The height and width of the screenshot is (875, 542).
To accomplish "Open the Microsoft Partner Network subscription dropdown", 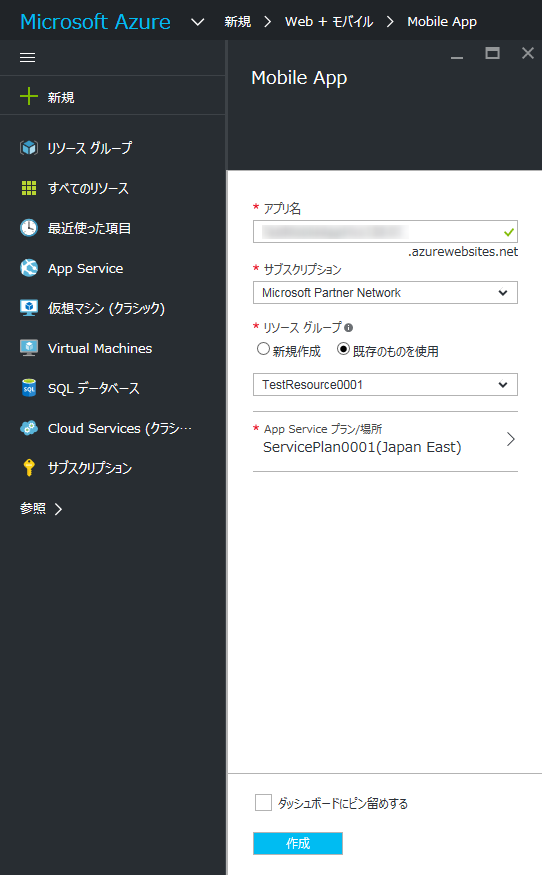I will (385, 292).
